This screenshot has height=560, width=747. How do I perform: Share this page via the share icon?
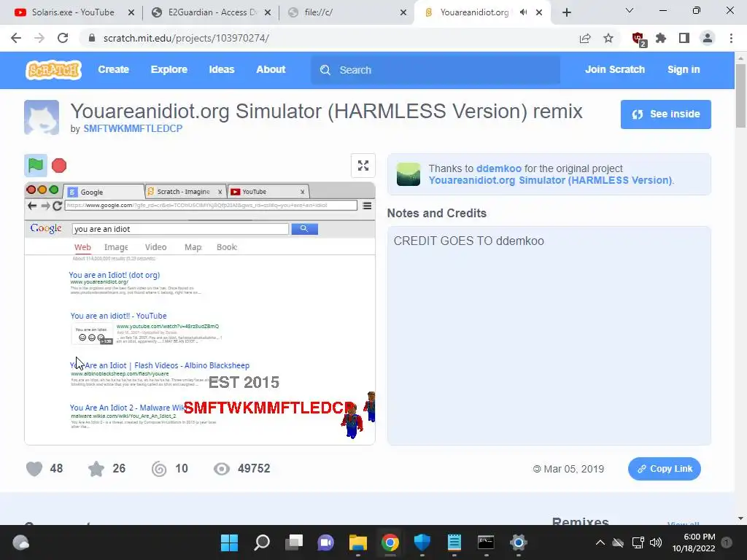pyautogui.click(x=585, y=38)
